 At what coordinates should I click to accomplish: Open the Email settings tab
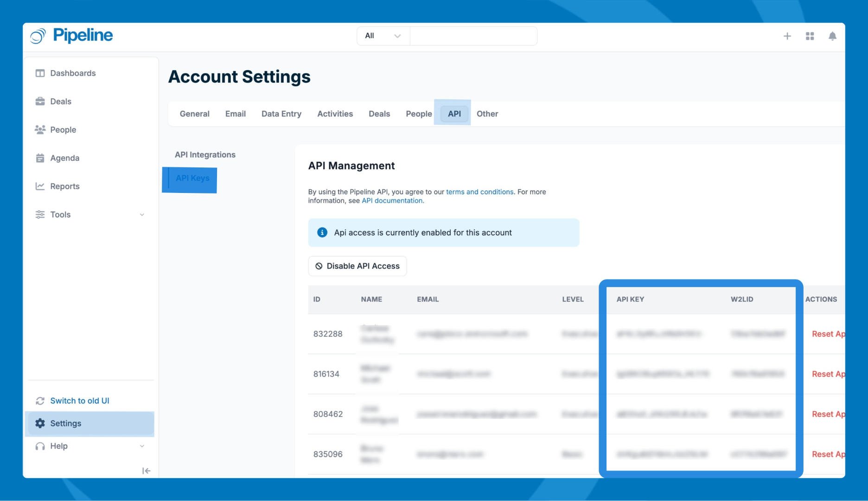coord(236,114)
